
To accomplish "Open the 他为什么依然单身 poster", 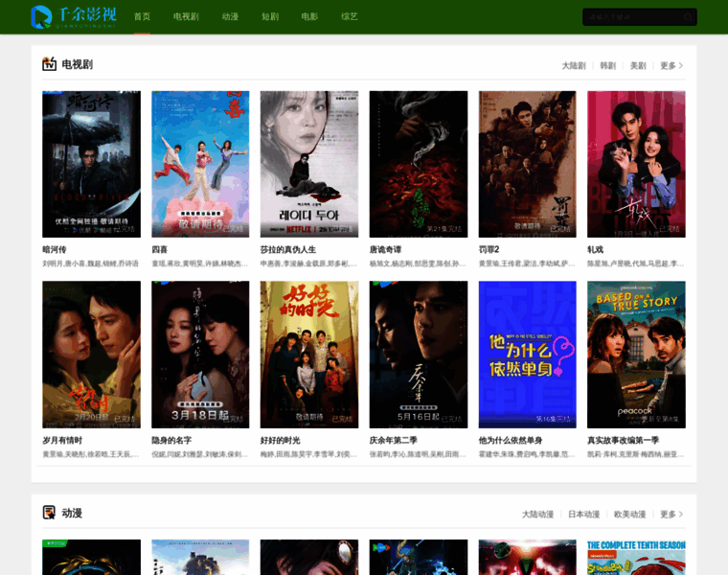I will 528,355.
